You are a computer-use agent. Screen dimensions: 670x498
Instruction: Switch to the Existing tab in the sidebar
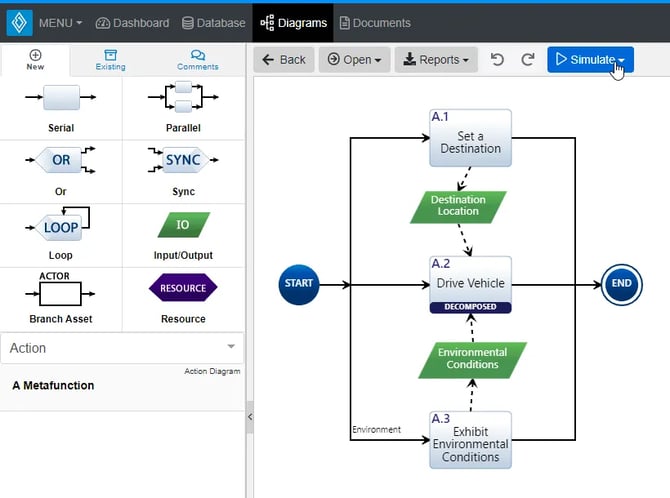pos(110,60)
